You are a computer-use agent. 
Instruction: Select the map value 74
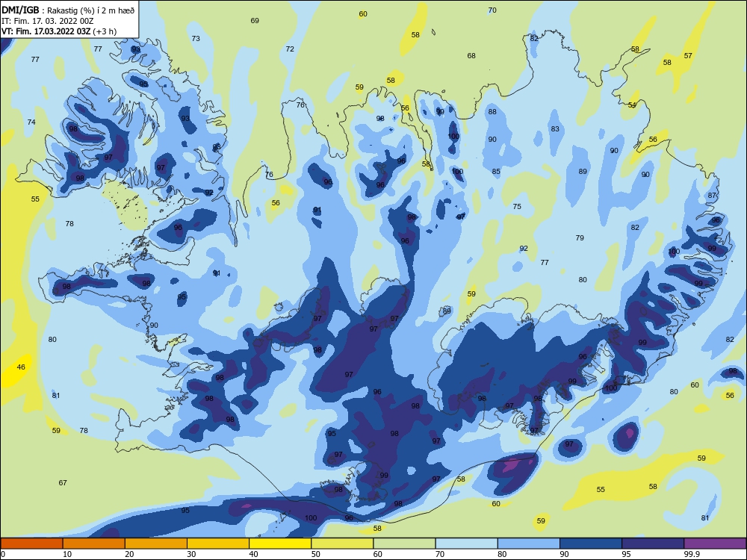pyautogui.click(x=31, y=122)
